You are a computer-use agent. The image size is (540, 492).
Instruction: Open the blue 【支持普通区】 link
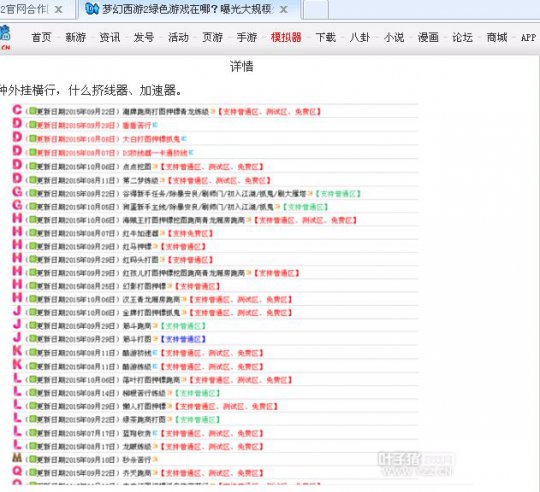tap(183, 339)
